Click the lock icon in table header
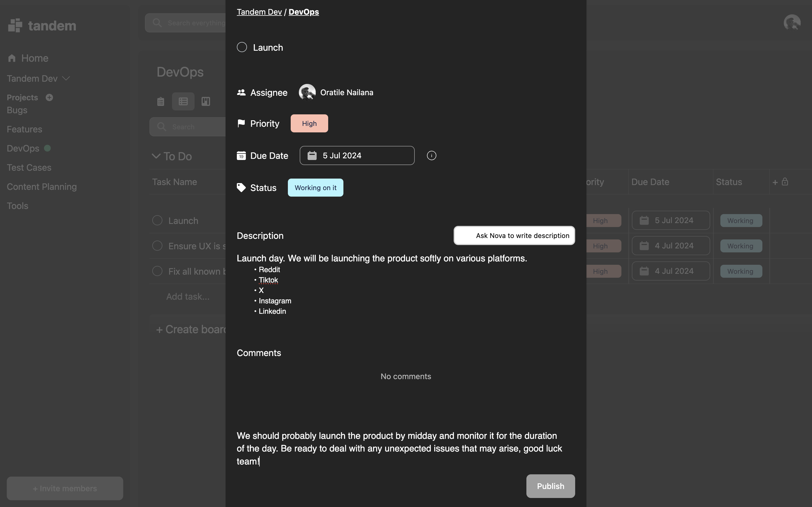 coord(785,182)
